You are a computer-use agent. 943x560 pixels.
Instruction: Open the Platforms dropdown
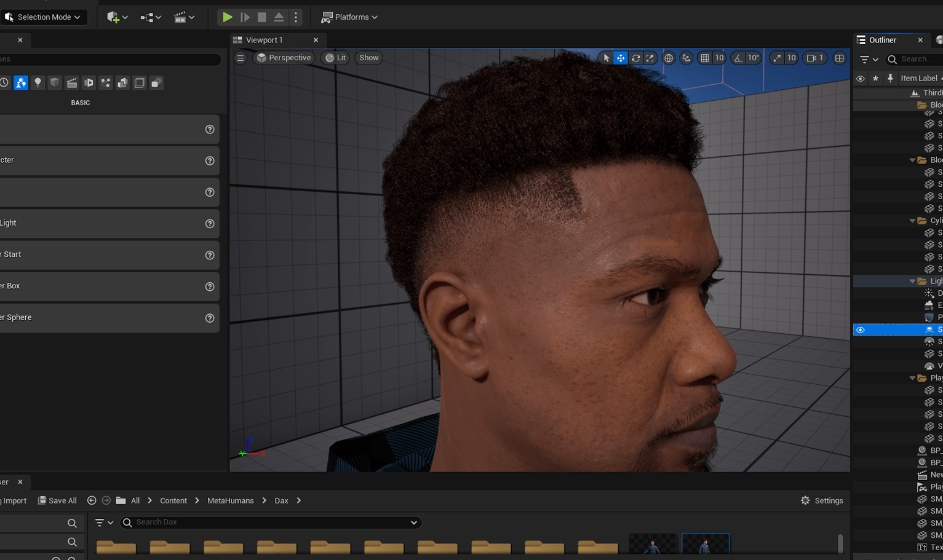pos(349,17)
